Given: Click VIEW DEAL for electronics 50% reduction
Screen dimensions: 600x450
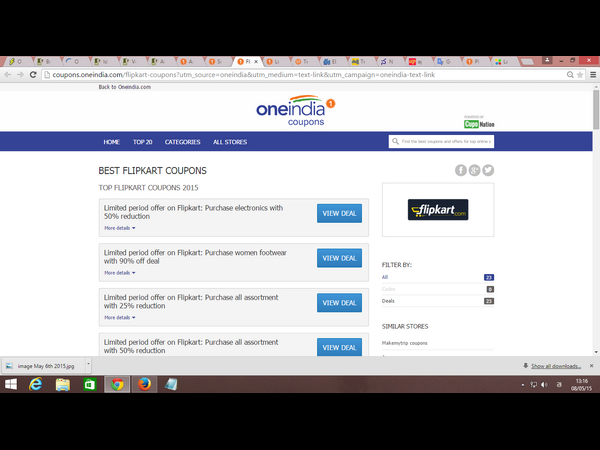Looking at the screenshot, I should click(339, 213).
